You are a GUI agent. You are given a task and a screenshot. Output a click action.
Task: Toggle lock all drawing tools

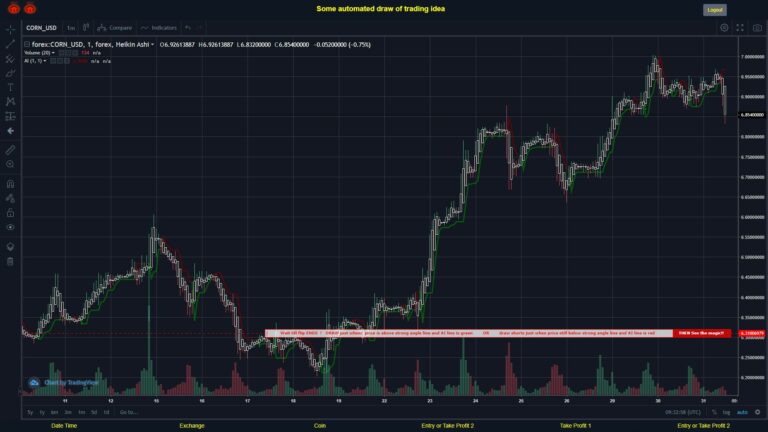[10, 213]
